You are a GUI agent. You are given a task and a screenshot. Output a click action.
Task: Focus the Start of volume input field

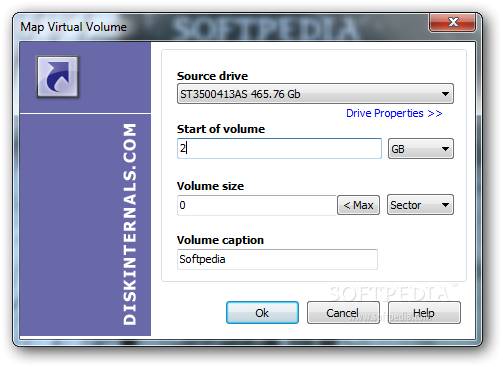point(279,148)
